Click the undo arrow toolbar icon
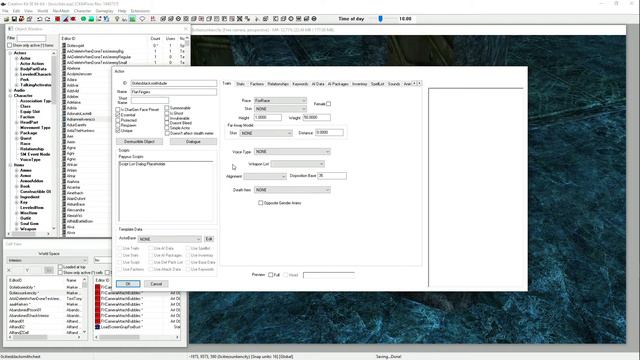The image size is (640, 360). point(40,19)
